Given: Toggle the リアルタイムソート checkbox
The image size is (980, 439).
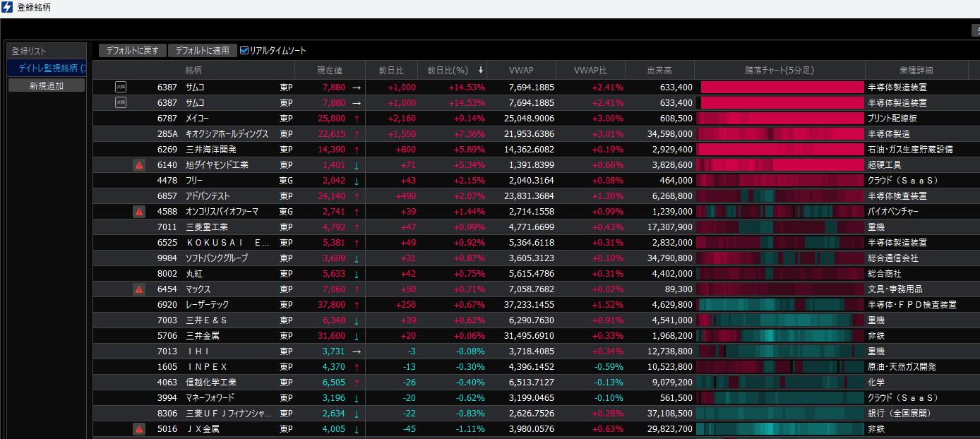Looking at the screenshot, I should [x=245, y=50].
